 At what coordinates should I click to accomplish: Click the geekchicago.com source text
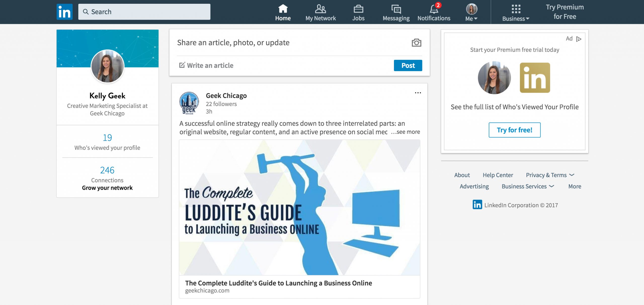click(207, 290)
